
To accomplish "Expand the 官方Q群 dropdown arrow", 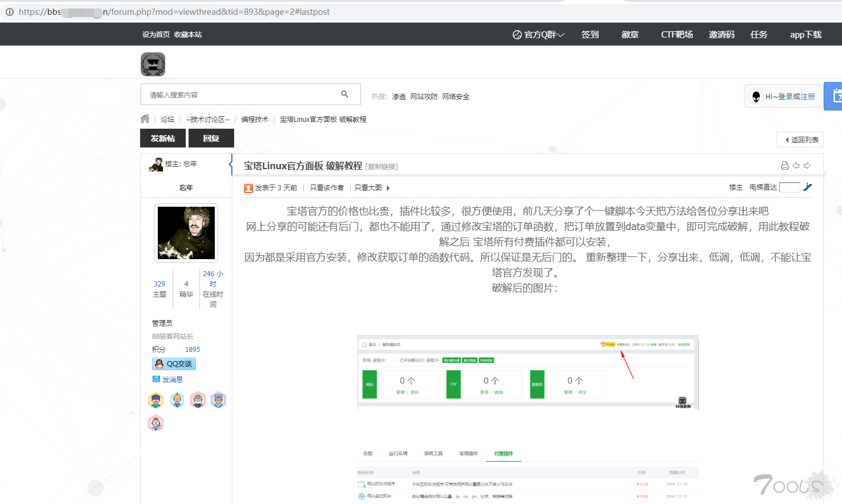I will 561,35.
